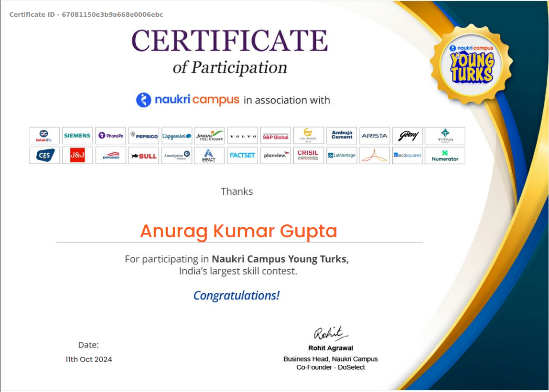Select the CRISIL logo tile
The height and width of the screenshot is (392, 549).
click(x=309, y=155)
